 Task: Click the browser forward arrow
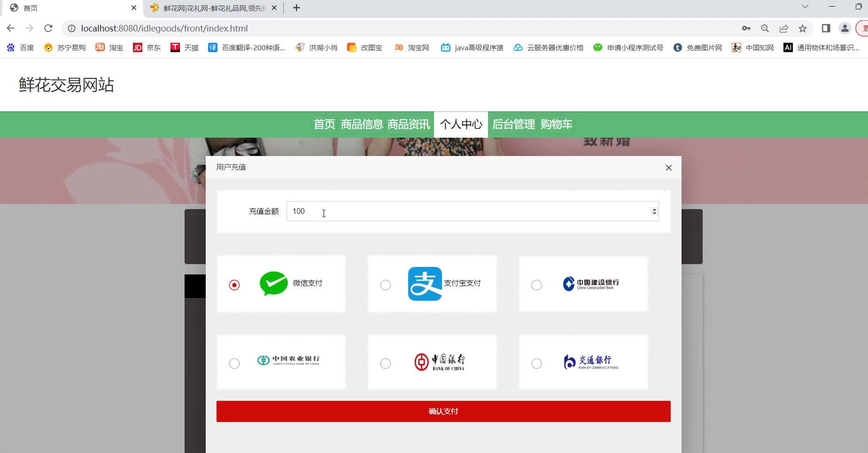pos(29,28)
